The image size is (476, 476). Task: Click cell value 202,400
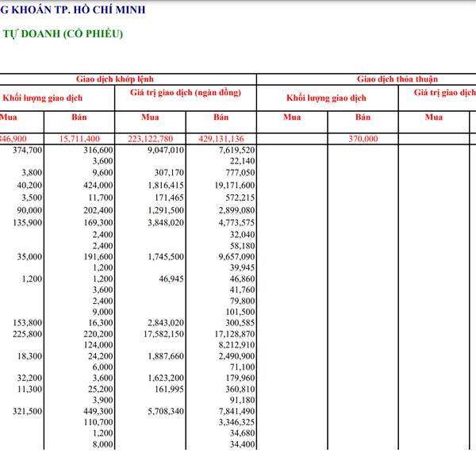click(x=98, y=210)
